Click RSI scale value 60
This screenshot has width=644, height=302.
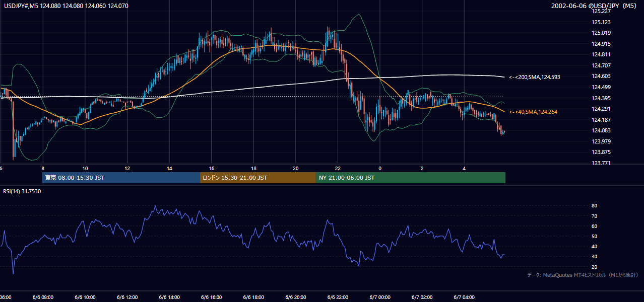595,226
